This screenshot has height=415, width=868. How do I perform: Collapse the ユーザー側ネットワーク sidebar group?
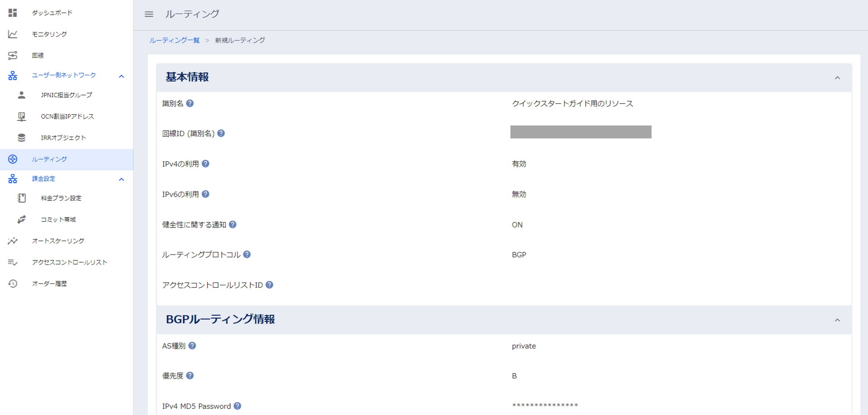pyautogui.click(x=121, y=76)
